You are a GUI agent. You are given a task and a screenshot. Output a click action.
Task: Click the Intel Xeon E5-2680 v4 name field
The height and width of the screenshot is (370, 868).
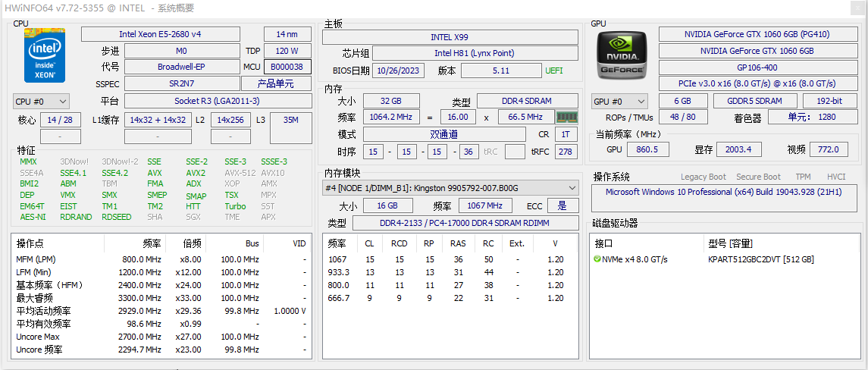pos(160,34)
